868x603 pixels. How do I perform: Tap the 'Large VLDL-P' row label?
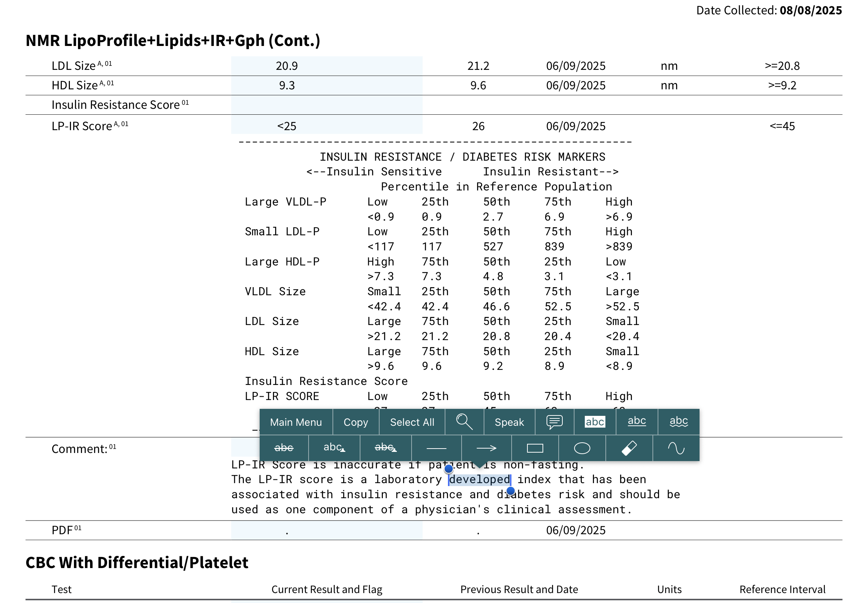285,202
